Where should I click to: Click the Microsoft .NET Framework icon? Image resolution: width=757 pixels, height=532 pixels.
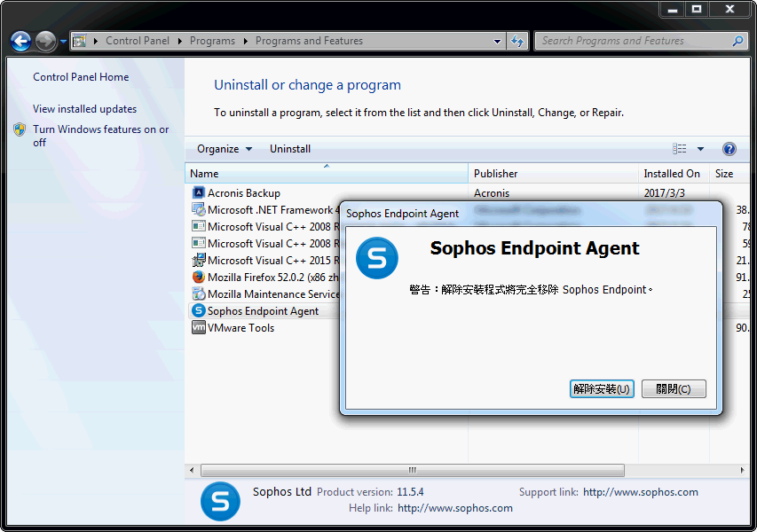click(198, 210)
